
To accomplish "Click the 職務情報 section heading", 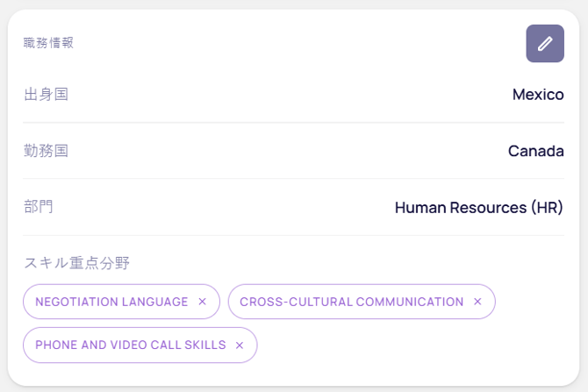I will pyautogui.click(x=48, y=43).
